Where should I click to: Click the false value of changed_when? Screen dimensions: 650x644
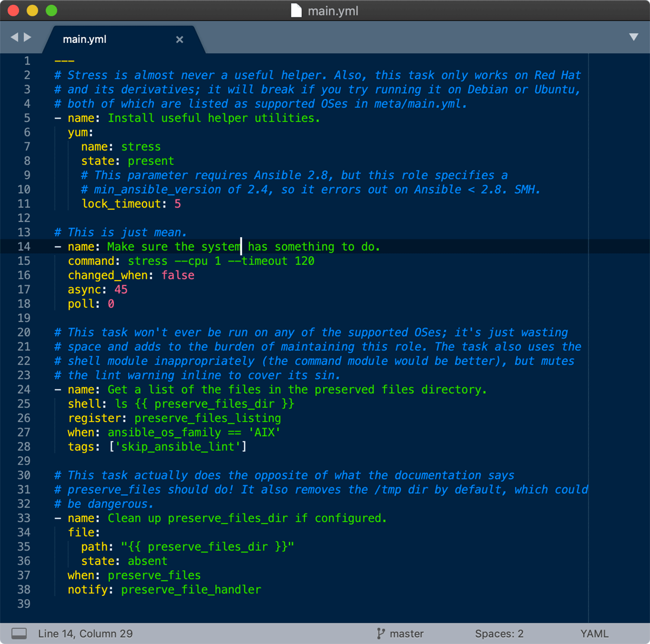coord(178,275)
